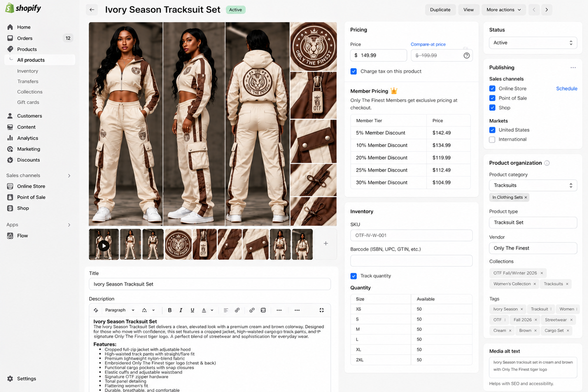Remove the Streetwear tag
588x392 pixels.
point(571,320)
